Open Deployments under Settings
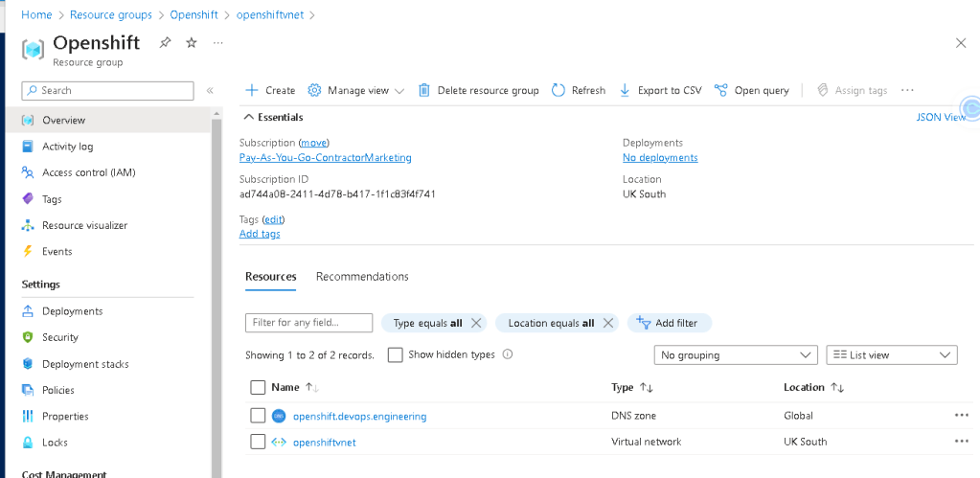 (73, 311)
